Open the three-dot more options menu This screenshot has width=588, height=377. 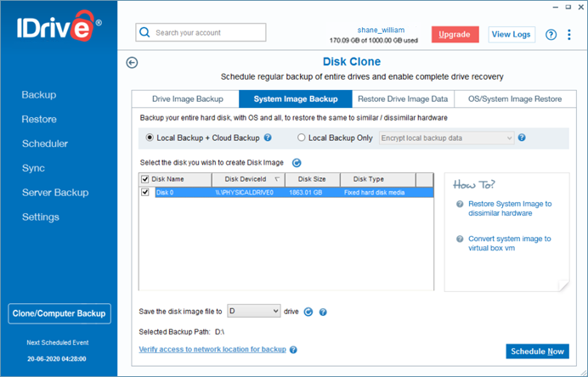568,35
